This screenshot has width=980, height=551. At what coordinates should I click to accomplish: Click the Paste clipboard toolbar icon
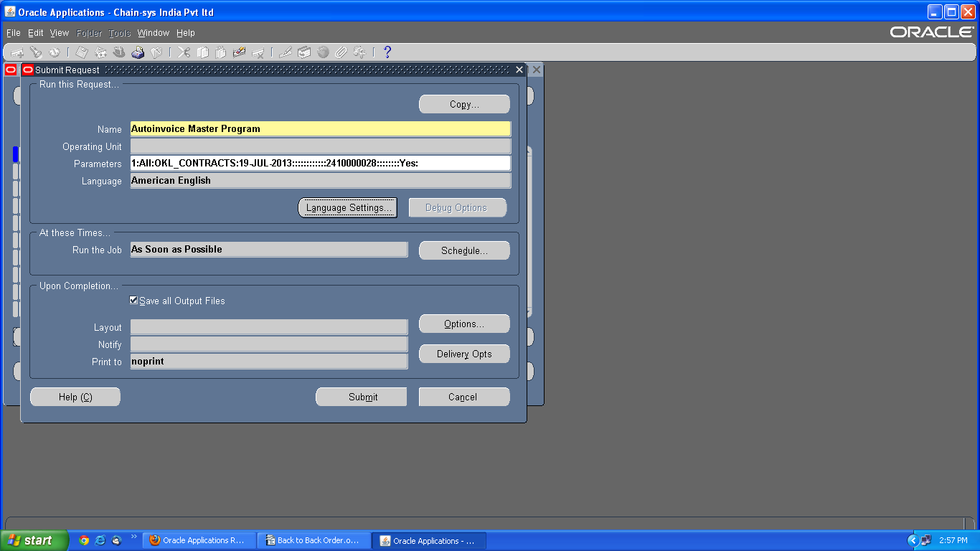coord(220,52)
